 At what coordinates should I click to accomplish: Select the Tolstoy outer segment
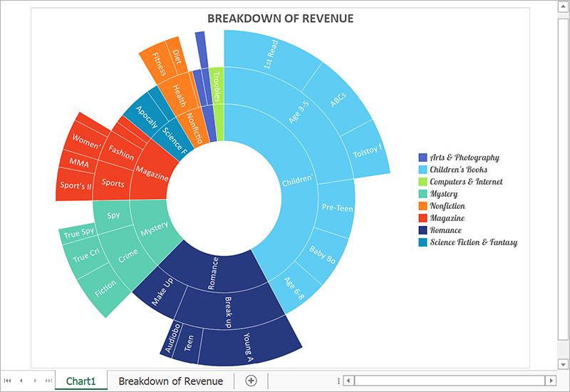click(x=367, y=151)
